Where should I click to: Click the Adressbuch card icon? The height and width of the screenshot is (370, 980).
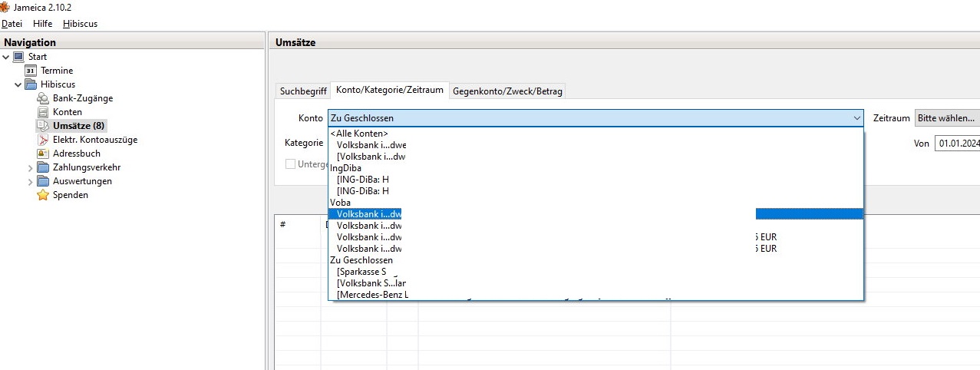[44, 154]
